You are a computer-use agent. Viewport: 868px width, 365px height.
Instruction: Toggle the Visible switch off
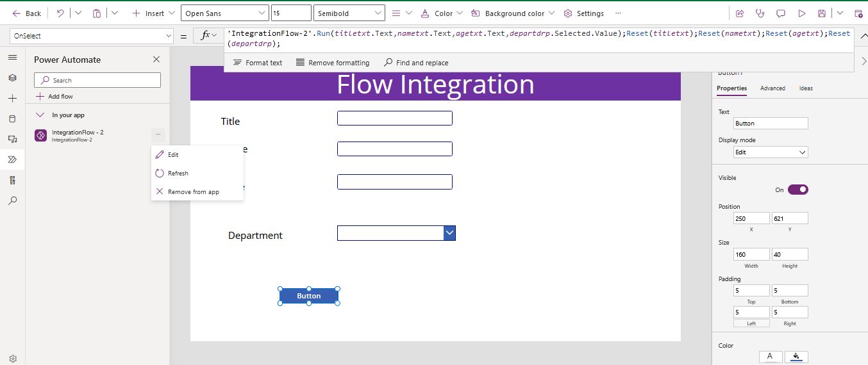797,190
